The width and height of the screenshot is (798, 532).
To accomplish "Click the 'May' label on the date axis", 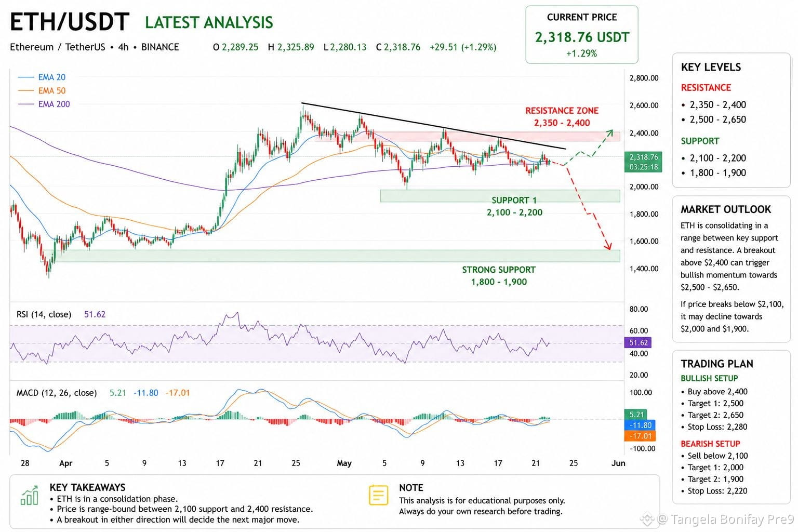I will [x=344, y=463].
